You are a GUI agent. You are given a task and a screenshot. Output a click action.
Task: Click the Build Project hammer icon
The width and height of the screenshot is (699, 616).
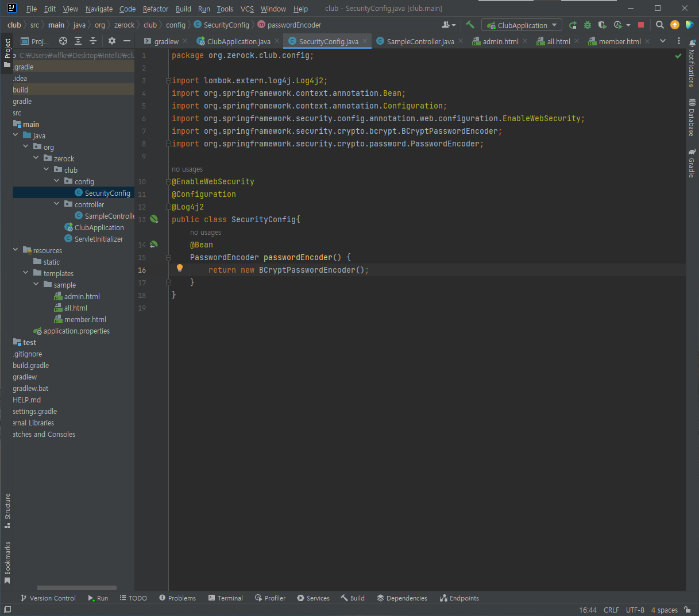tap(470, 25)
